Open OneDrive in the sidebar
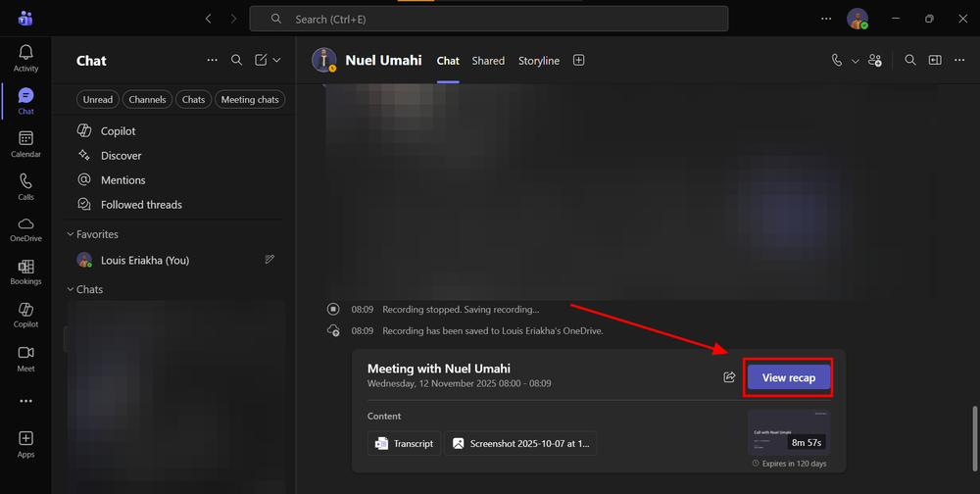The height and width of the screenshot is (494, 980). (x=25, y=228)
